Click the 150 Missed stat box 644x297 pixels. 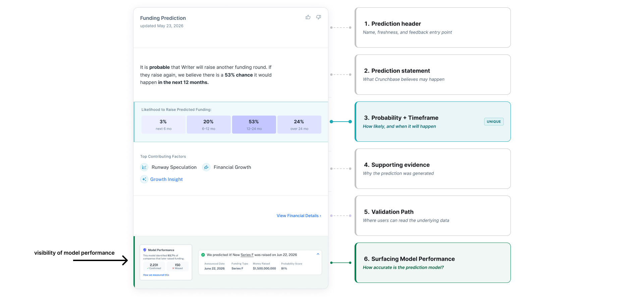point(177,266)
